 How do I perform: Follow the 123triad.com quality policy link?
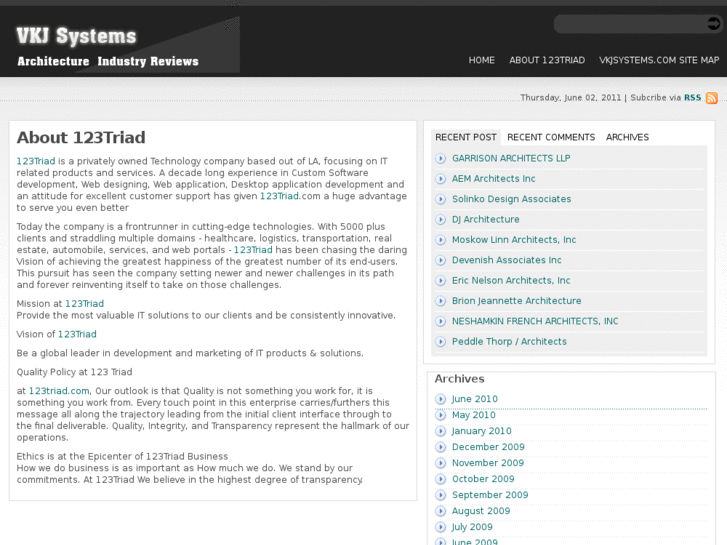[x=59, y=391]
